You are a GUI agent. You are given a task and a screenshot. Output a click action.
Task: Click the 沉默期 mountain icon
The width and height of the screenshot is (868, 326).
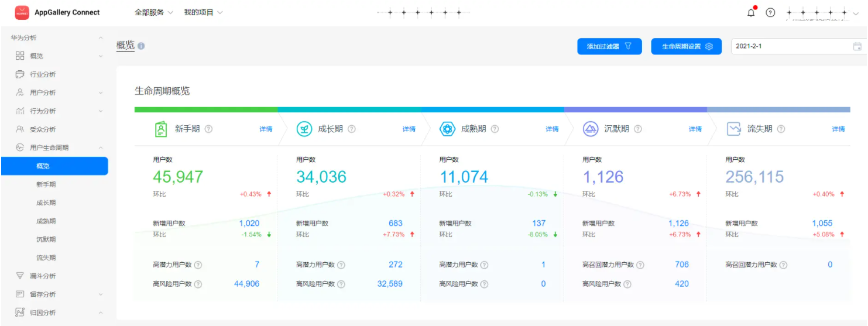tap(590, 129)
